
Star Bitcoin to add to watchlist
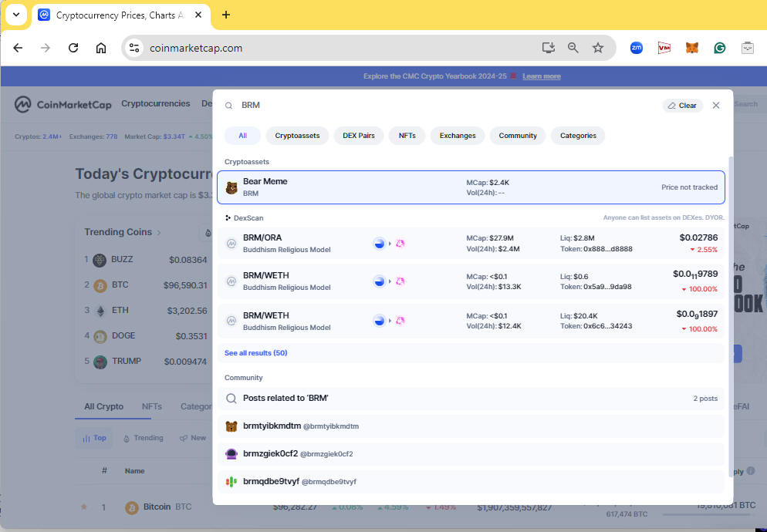[83, 507]
